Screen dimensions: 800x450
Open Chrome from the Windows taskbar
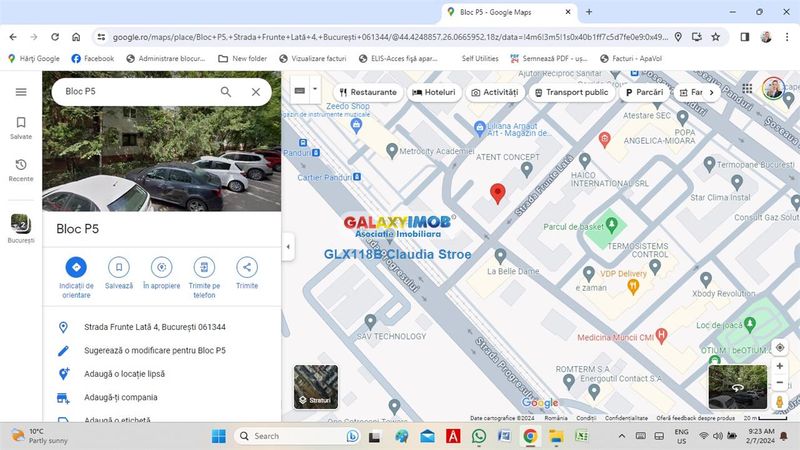530,436
